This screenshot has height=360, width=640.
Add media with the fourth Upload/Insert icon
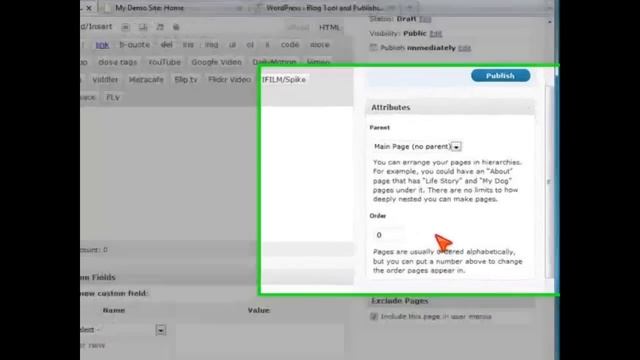pyautogui.click(x=176, y=27)
